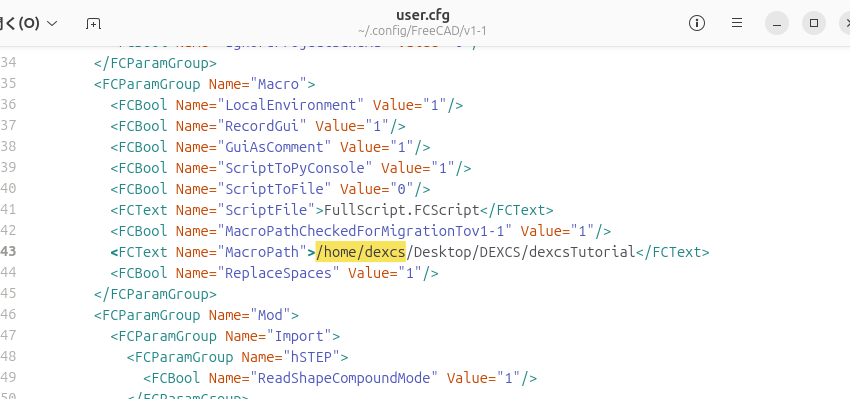Click the closing FCParamGroup tag on line 34
The height and width of the screenshot is (399, 850).
pos(155,63)
